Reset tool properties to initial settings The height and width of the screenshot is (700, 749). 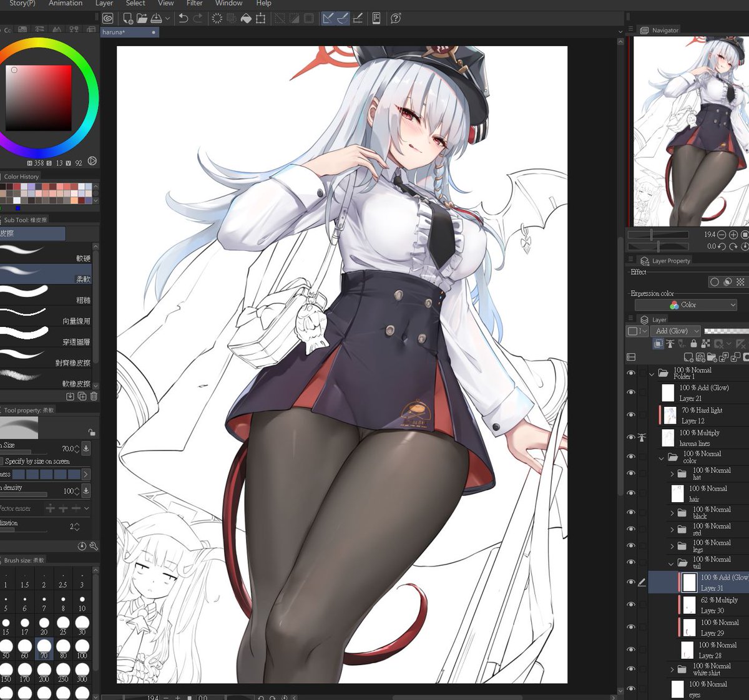(x=82, y=547)
